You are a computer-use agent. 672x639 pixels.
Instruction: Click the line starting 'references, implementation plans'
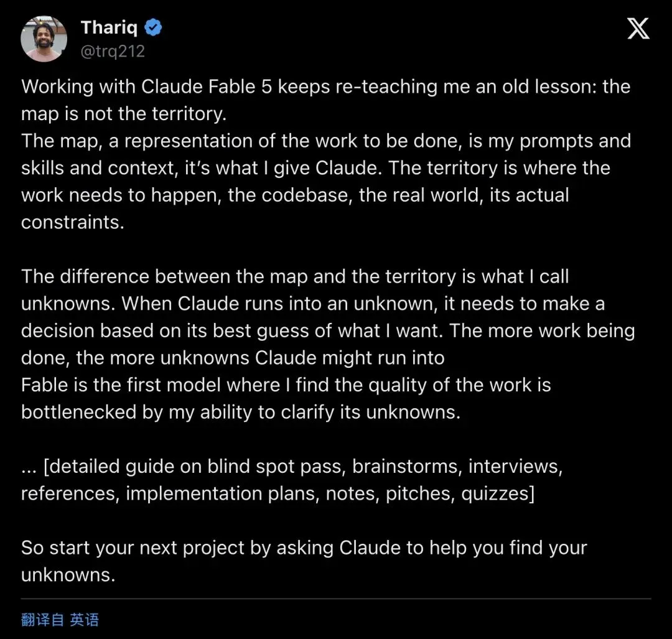278,493
